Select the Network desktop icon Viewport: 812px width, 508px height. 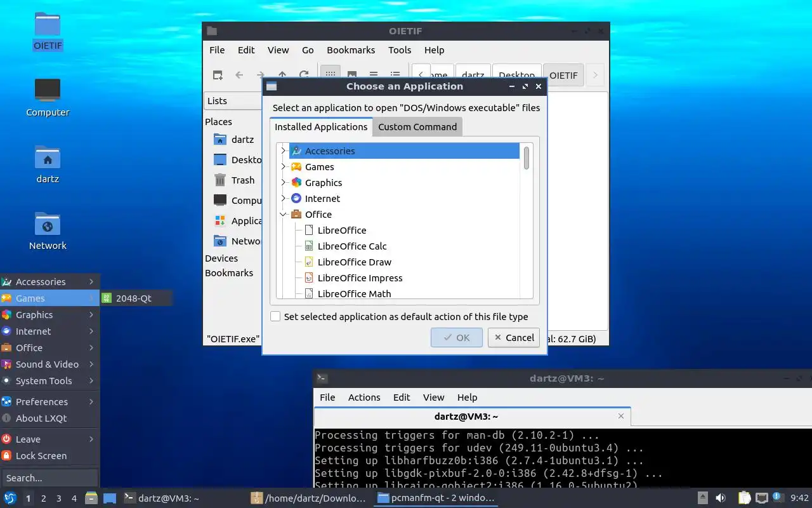(x=48, y=231)
